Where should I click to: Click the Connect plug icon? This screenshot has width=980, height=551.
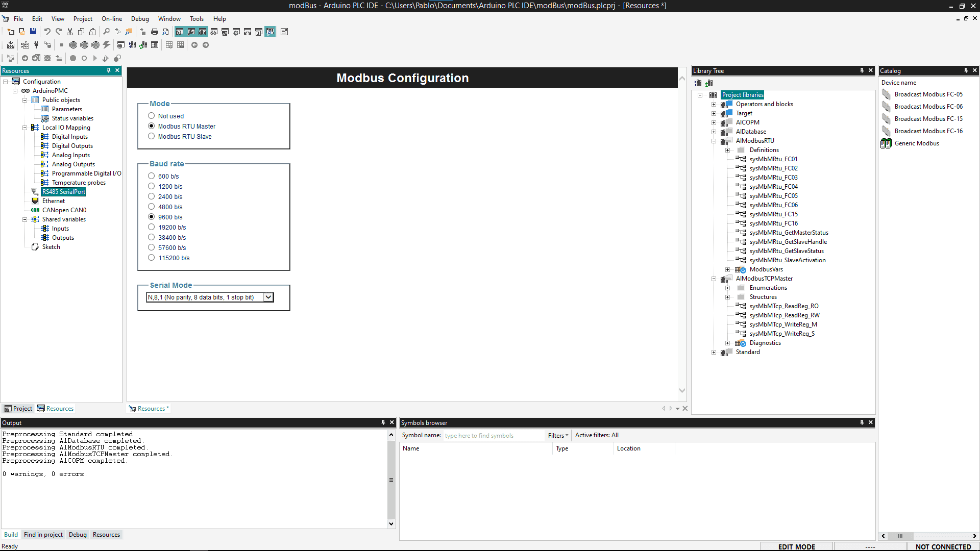[x=36, y=45]
